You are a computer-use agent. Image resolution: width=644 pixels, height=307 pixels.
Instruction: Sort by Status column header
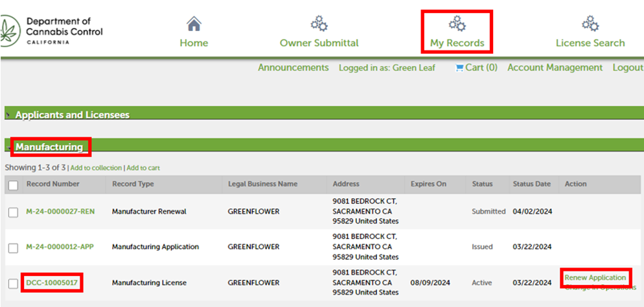click(482, 184)
